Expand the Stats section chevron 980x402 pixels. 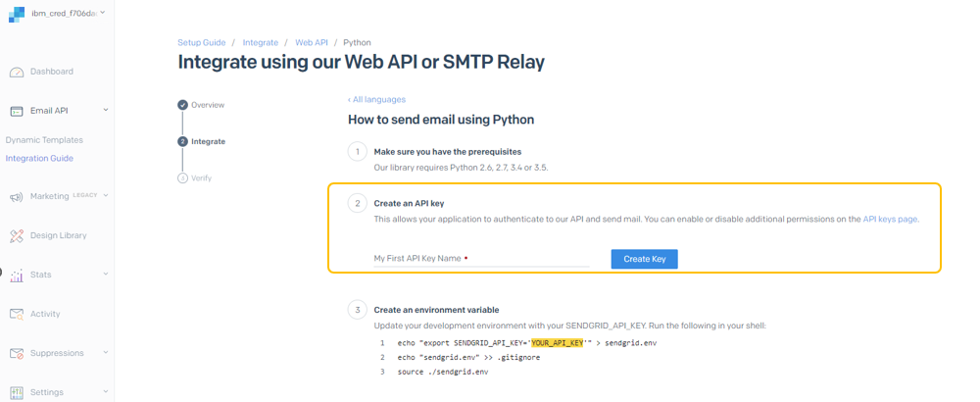106,274
